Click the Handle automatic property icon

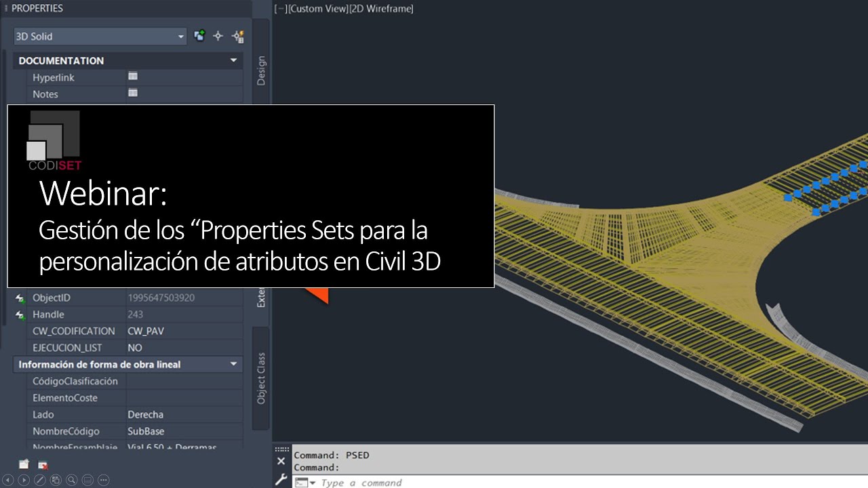(x=20, y=315)
